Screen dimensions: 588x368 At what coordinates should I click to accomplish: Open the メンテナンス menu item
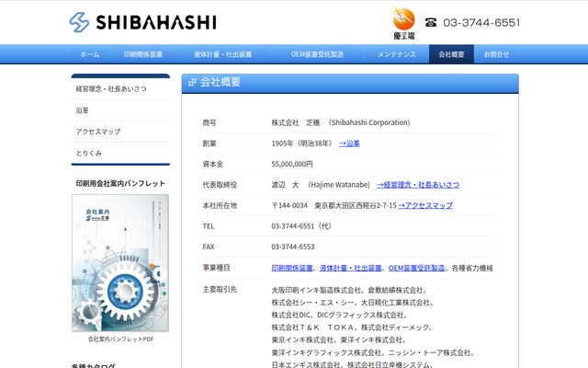click(397, 54)
